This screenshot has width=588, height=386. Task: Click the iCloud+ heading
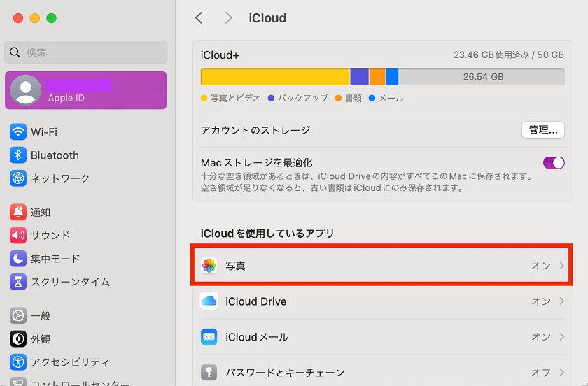220,55
